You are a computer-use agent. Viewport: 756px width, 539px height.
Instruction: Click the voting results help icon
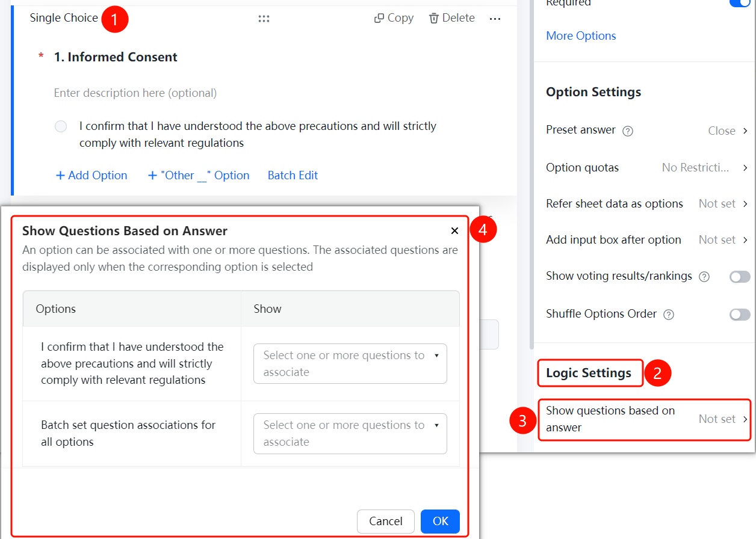tap(704, 277)
